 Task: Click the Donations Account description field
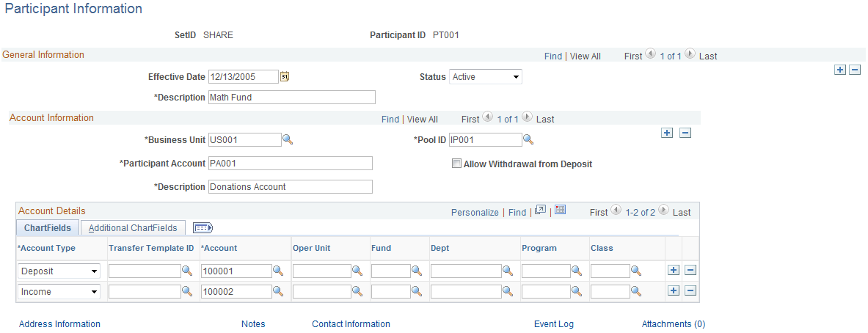coord(290,187)
